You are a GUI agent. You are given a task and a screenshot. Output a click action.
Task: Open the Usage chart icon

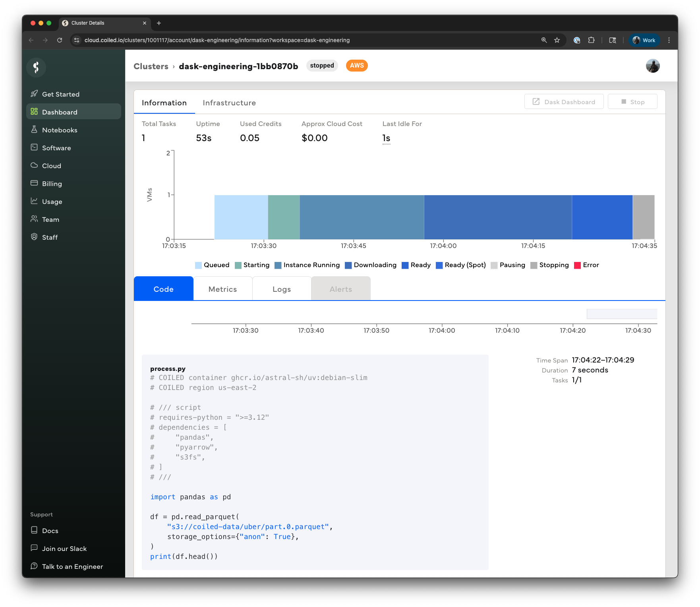tap(35, 201)
